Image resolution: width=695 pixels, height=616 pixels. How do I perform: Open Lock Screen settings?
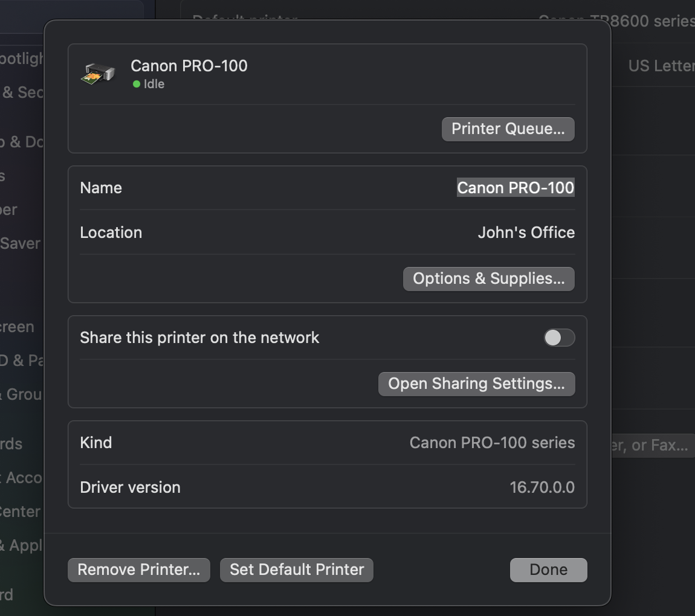click(17, 326)
